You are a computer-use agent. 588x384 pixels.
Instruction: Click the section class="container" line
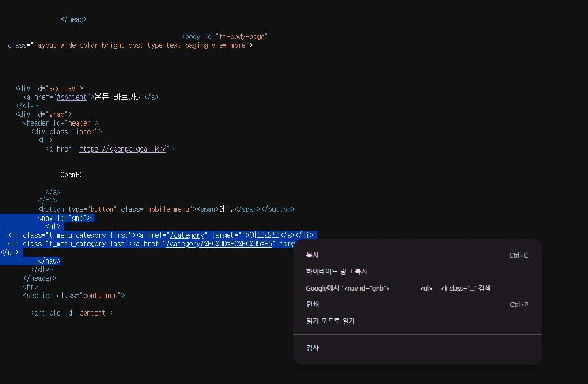[x=73, y=296]
